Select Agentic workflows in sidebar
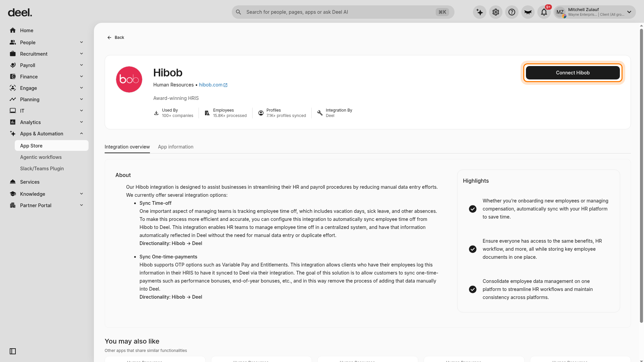Screen dimensions: 644x362 click(x=41, y=157)
